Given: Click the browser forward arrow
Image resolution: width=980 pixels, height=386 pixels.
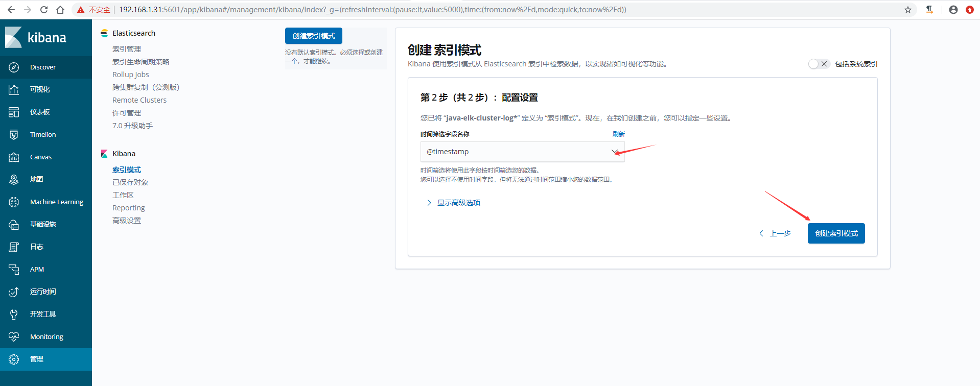Looking at the screenshot, I should tap(28, 10).
